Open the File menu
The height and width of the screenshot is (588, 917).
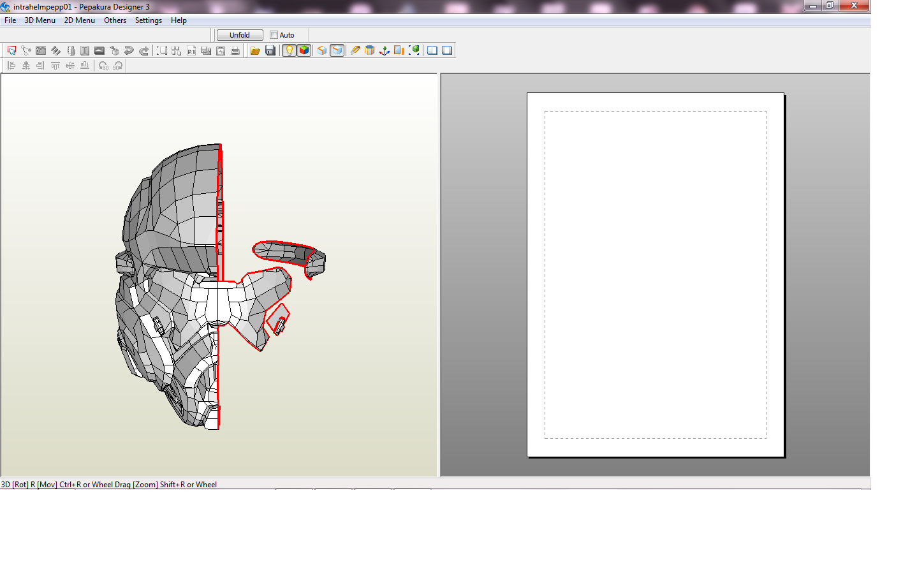tap(10, 20)
